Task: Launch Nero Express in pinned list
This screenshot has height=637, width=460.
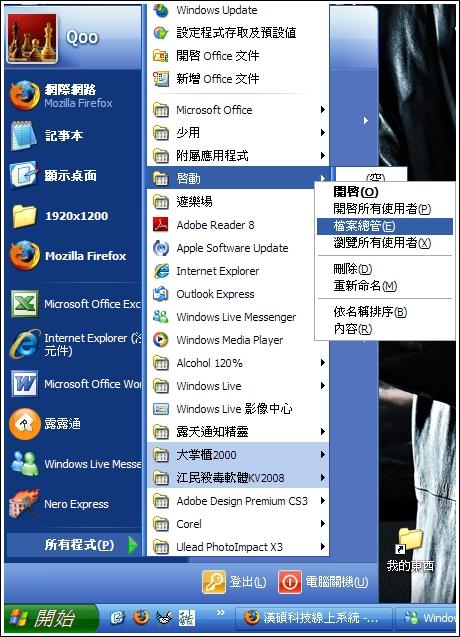Action: click(x=73, y=504)
